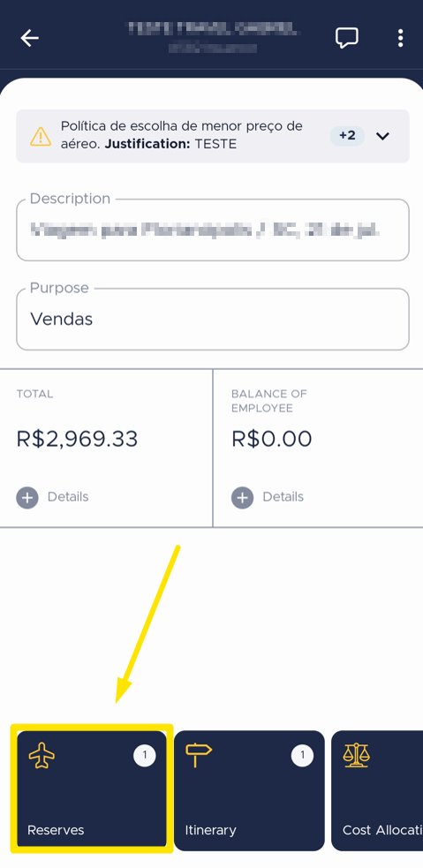The height and width of the screenshot is (868, 423).
Task: Tap the scales icon on Cost Allocation
Action: click(x=356, y=755)
